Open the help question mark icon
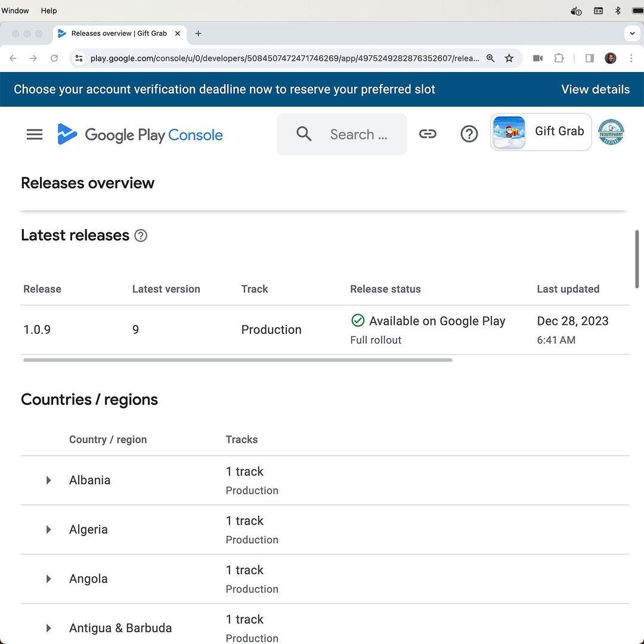Viewport: 644px width, 644px height. tap(469, 134)
